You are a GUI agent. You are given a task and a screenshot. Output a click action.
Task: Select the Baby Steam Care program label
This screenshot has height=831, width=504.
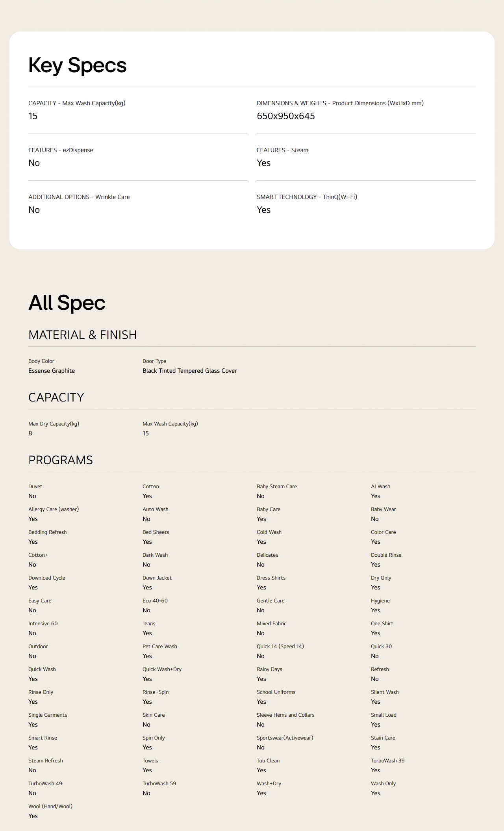(276, 487)
